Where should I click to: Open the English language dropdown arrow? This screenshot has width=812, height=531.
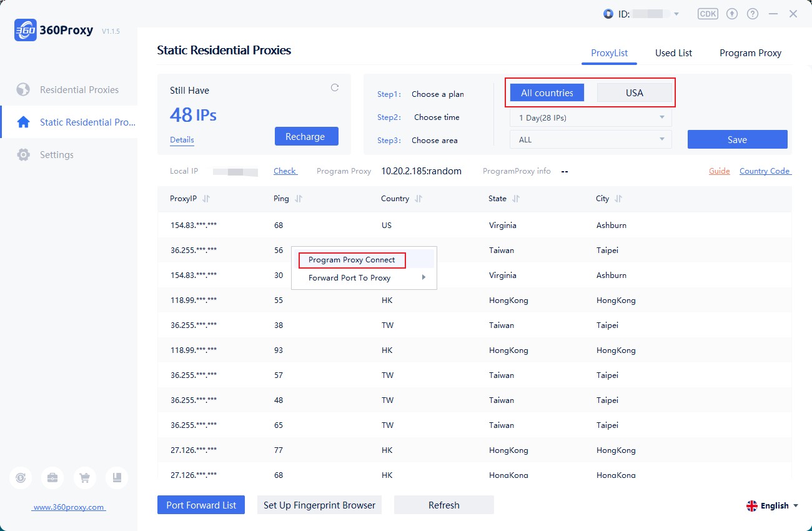click(x=796, y=506)
